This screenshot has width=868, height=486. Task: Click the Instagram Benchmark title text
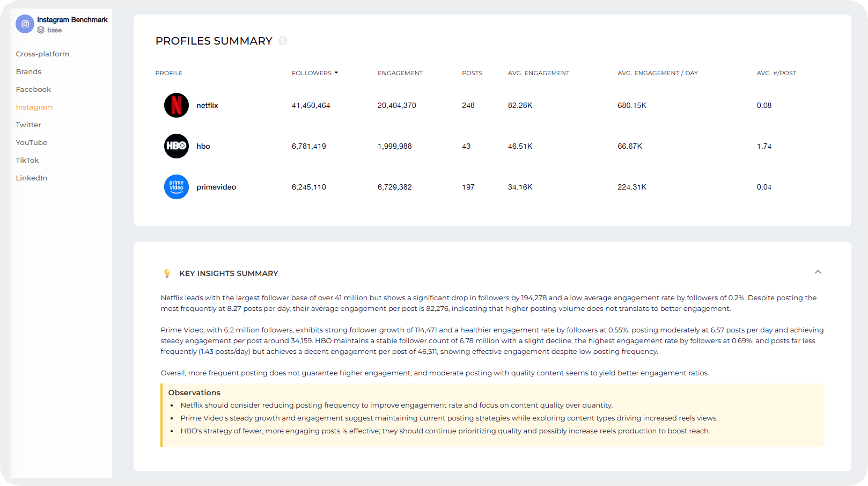[x=72, y=19]
